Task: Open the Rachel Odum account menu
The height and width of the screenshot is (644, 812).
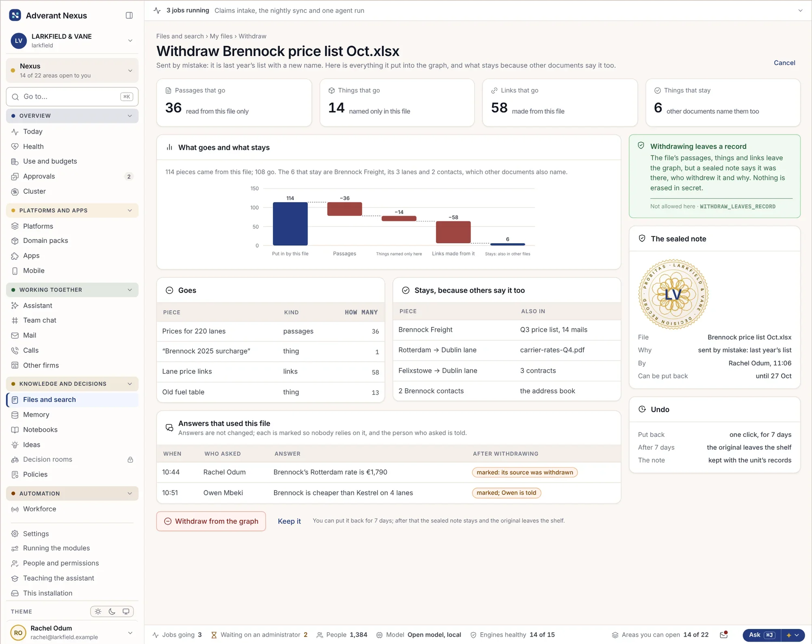Action: tap(72, 633)
